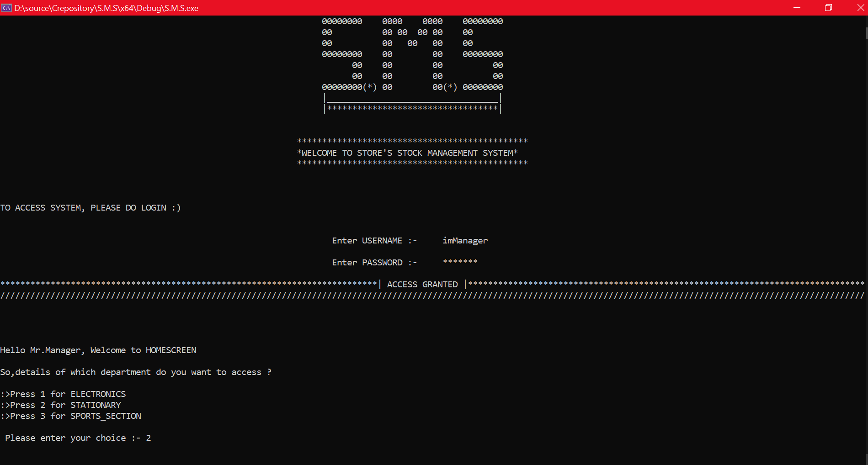Select the Press 3 for SPORTS_SECTION option

pos(70,416)
